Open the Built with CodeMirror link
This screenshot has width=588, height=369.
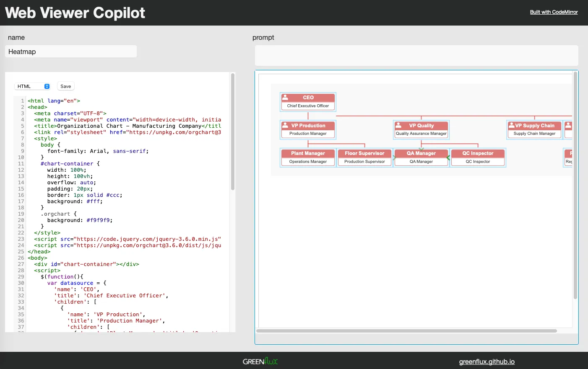tap(554, 12)
